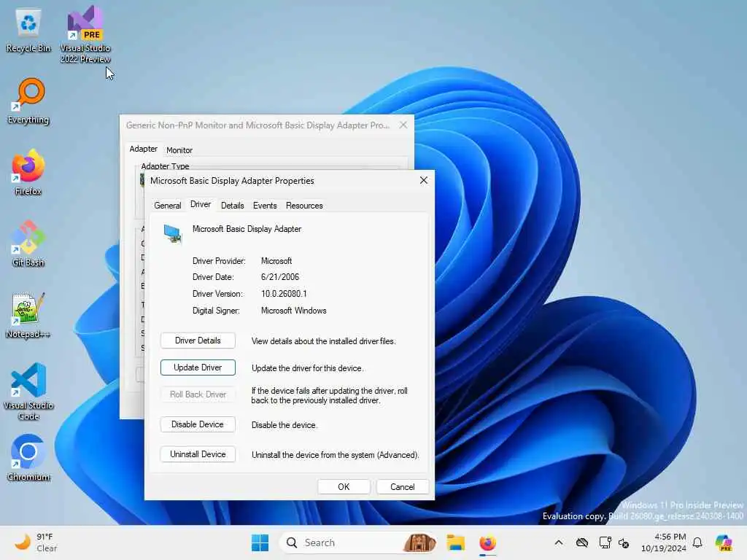
Task: Click the Microsoft Basic Display Adapter device name
Action: [247, 229]
